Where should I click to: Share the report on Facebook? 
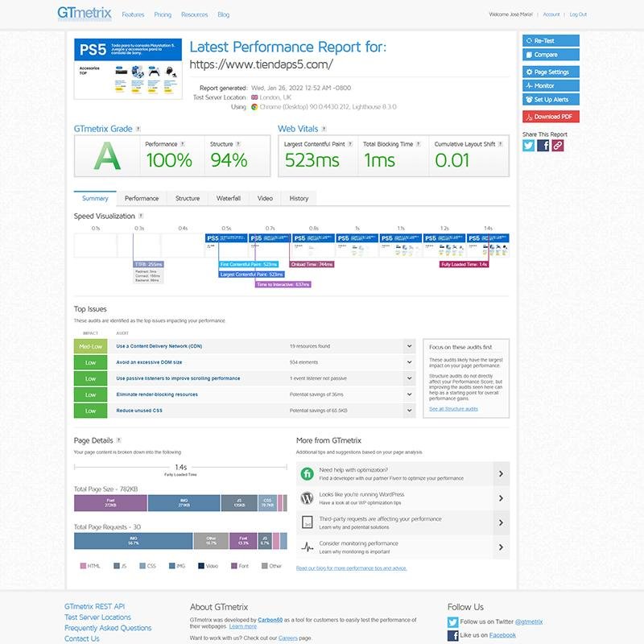click(x=543, y=146)
